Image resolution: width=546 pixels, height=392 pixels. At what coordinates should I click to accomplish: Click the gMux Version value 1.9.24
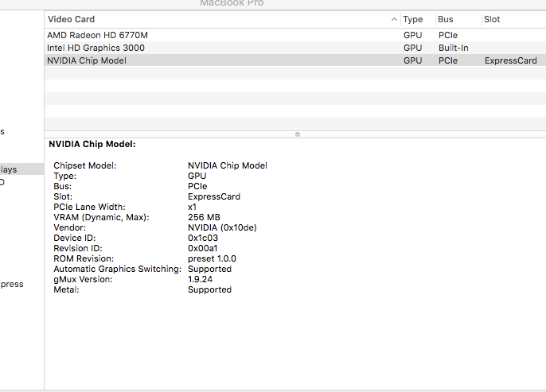(x=200, y=279)
